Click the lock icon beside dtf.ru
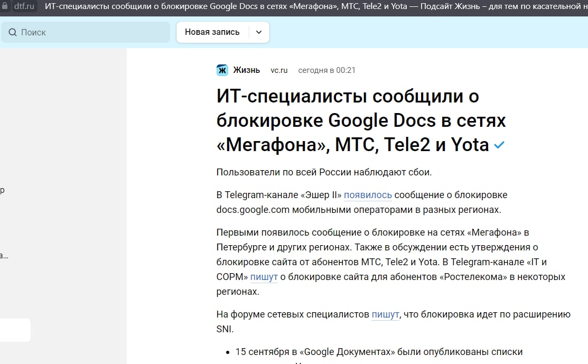The height and width of the screenshot is (364, 588). tap(5, 6)
